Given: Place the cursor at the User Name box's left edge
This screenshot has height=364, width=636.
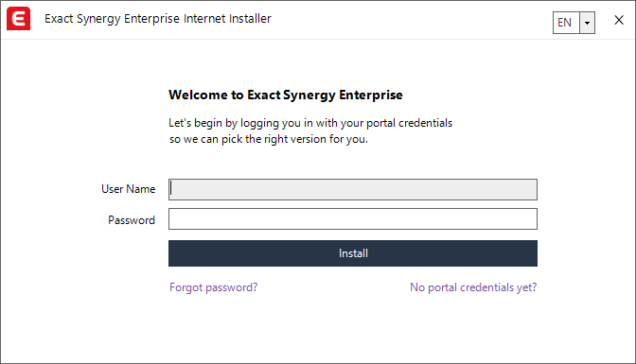Looking at the screenshot, I should coord(171,189).
